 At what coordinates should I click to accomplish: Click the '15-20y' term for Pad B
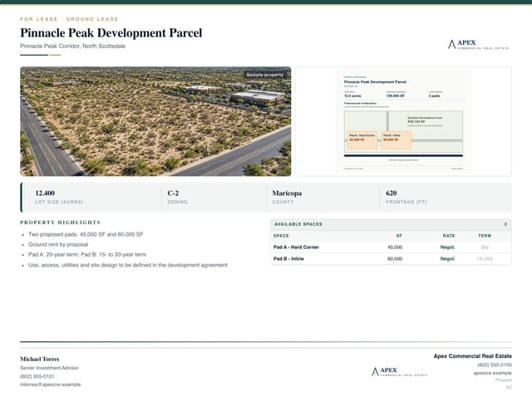(x=485, y=259)
